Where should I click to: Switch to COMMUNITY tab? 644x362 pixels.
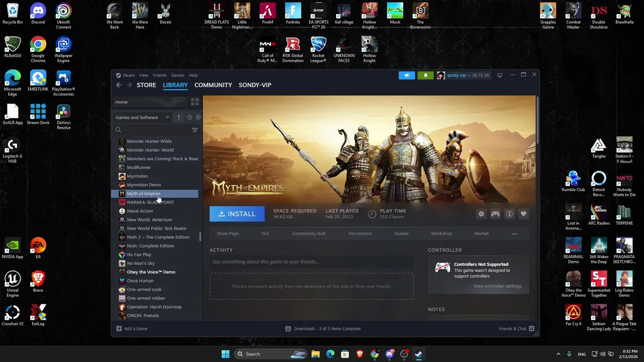[213, 85]
